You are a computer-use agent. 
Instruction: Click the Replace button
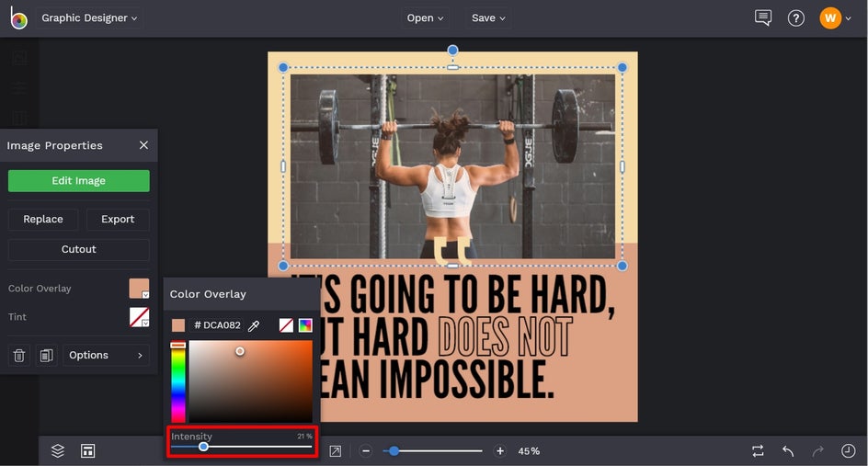(43, 219)
